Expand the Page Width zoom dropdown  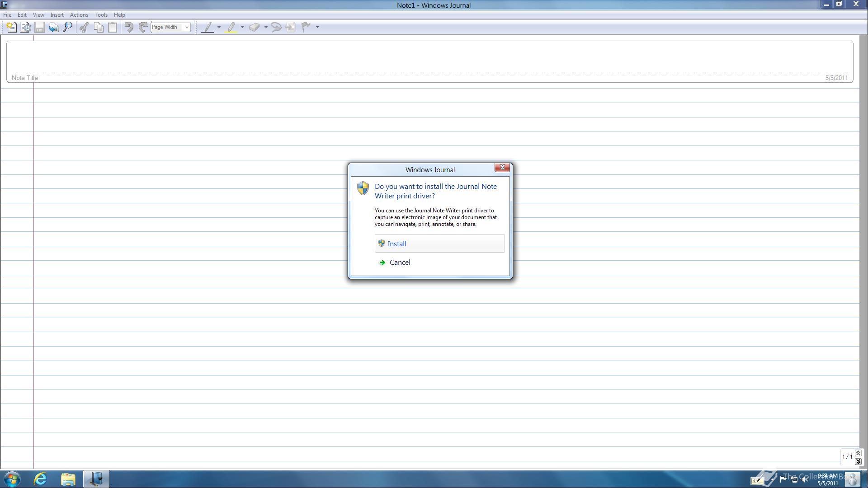click(187, 27)
